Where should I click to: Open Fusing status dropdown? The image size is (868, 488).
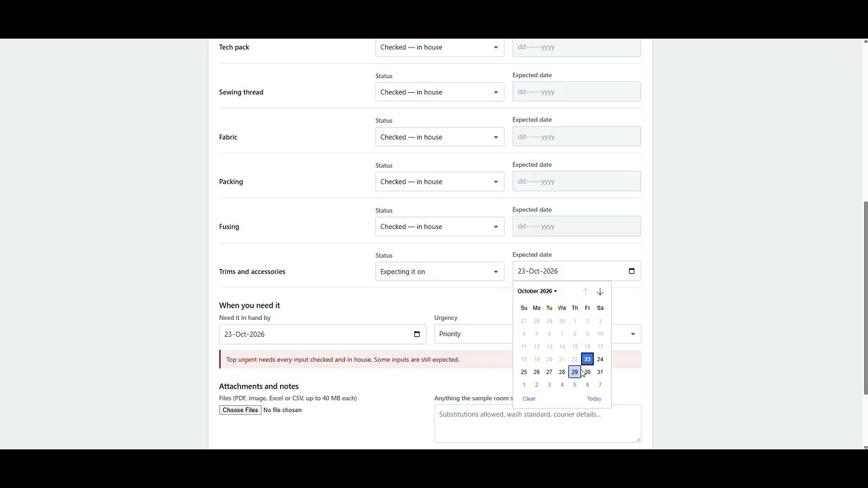click(x=439, y=226)
